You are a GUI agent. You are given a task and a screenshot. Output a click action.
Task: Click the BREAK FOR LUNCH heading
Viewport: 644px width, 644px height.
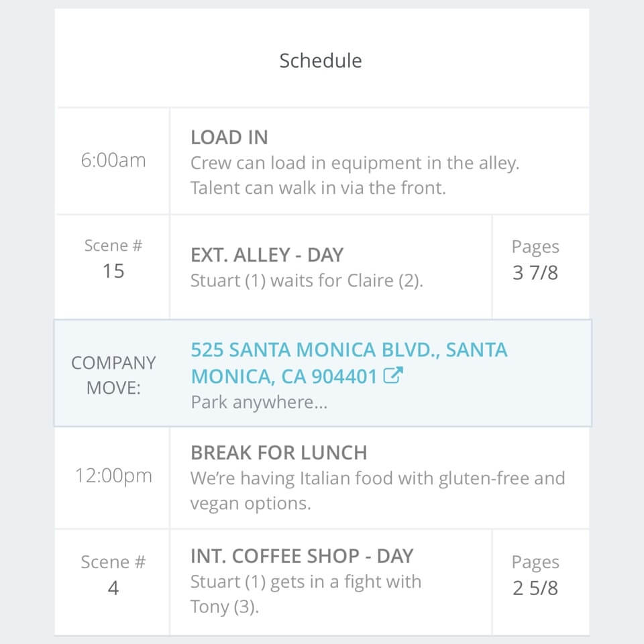click(x=278, y=453)
